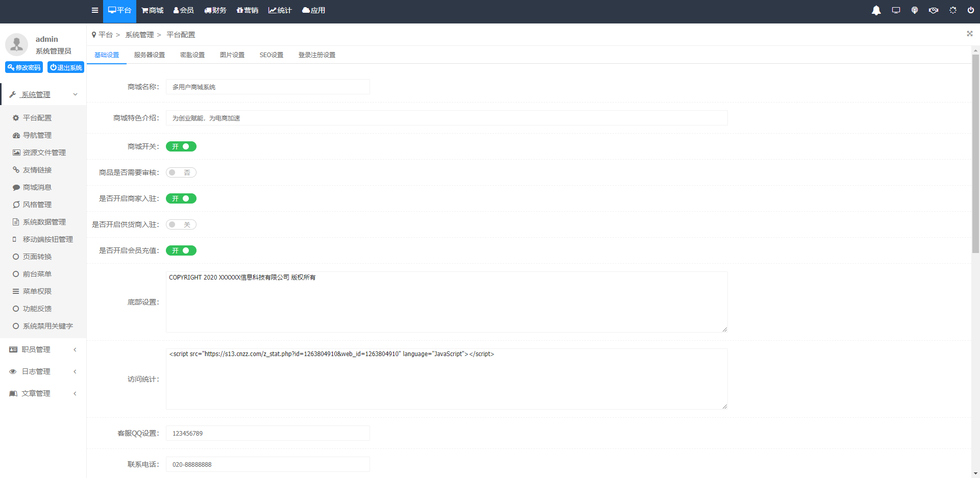
Task: Toggle the hamburger sidebar menu icon
Action: click(x=95, y=10)
